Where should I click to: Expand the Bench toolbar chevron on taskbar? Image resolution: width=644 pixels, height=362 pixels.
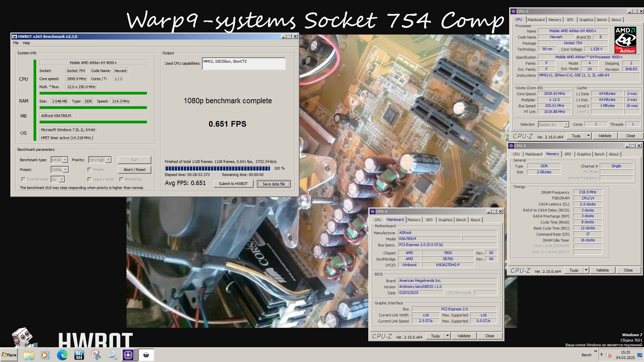click(x=596, y=351)
